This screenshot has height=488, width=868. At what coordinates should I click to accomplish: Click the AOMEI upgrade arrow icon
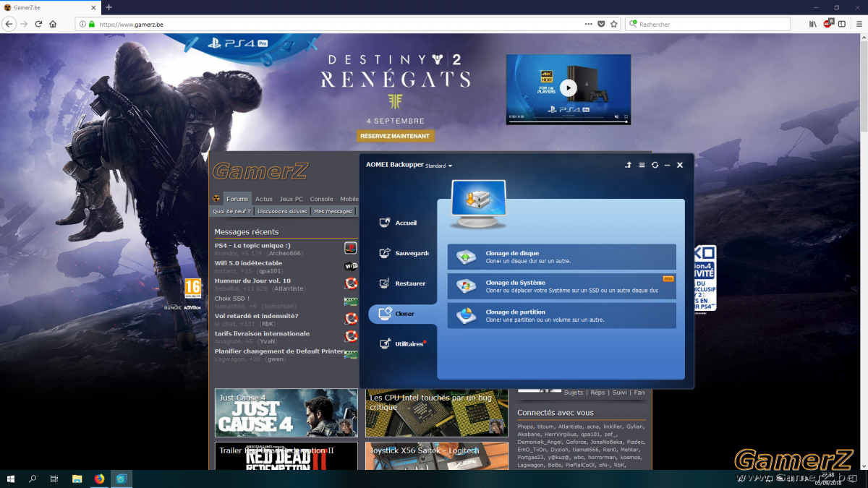tap(629, 165)
